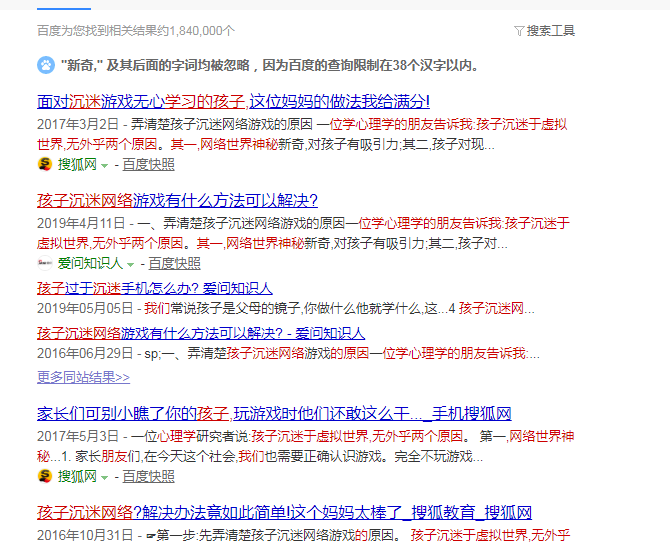Viewport: 670px width, 542px height.
Task: Click the Sohu logo icon under the 2017年3月2日 result
Action: 45,164
